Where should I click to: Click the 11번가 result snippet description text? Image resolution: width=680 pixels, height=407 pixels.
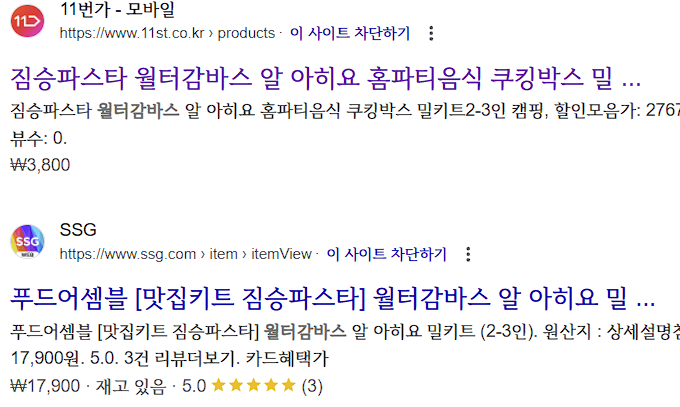click(340, 111)
